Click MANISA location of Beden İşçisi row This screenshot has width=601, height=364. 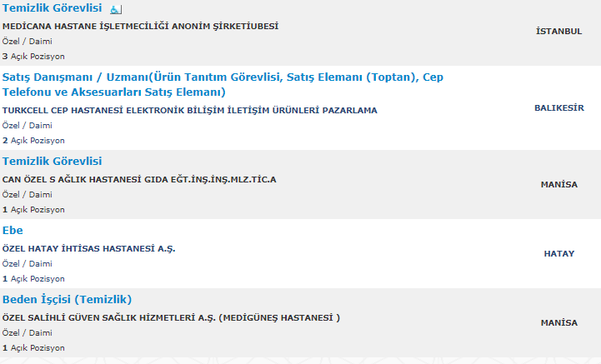[559, 323]
